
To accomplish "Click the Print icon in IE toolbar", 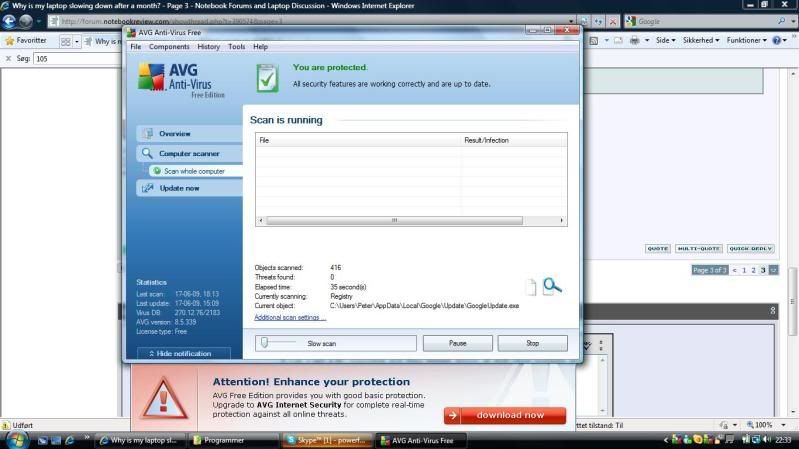I will pos(634,40).
